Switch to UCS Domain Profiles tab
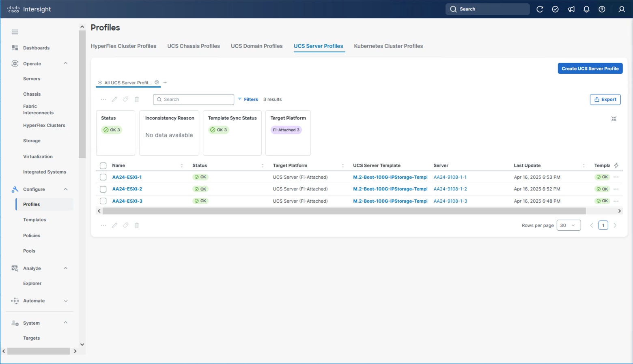This screenshot has height=364, width=633. coord(256,46)
